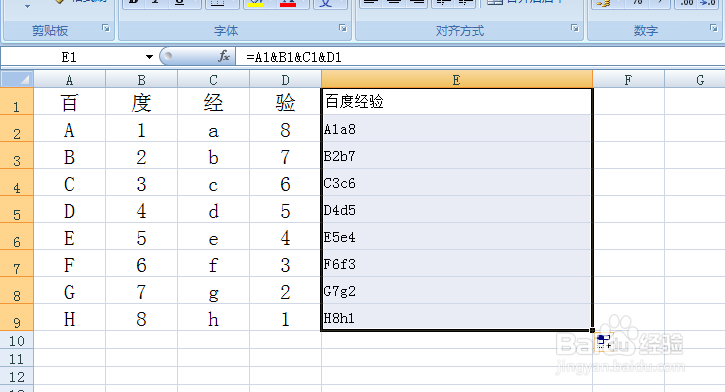Open the Clipboard (剪贴板) dialog launcher
Image resolution: width=725 pixels, height=392 pixels.
point(106,28)
